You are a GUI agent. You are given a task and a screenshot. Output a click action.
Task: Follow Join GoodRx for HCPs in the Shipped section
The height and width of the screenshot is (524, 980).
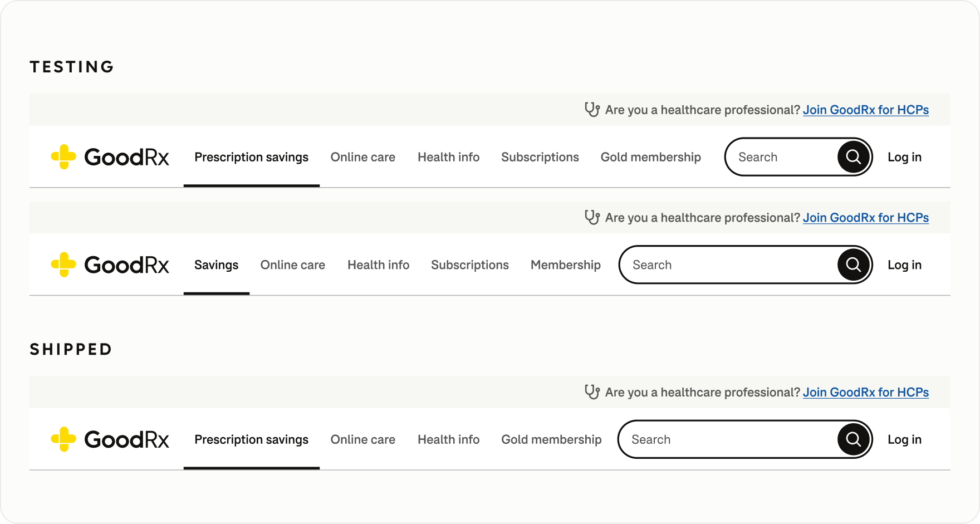coord(866,392)
